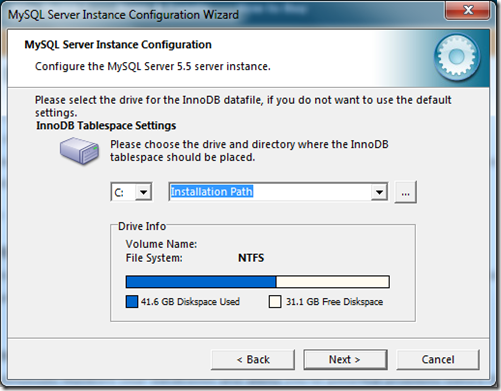
Task: Close the wizard window with X
Action: pyautogui.click(x=468, y=10)
